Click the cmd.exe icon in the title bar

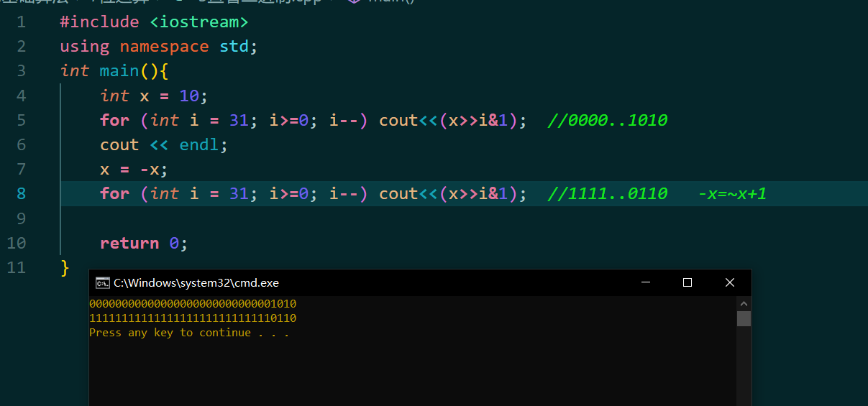click(102, 283)
